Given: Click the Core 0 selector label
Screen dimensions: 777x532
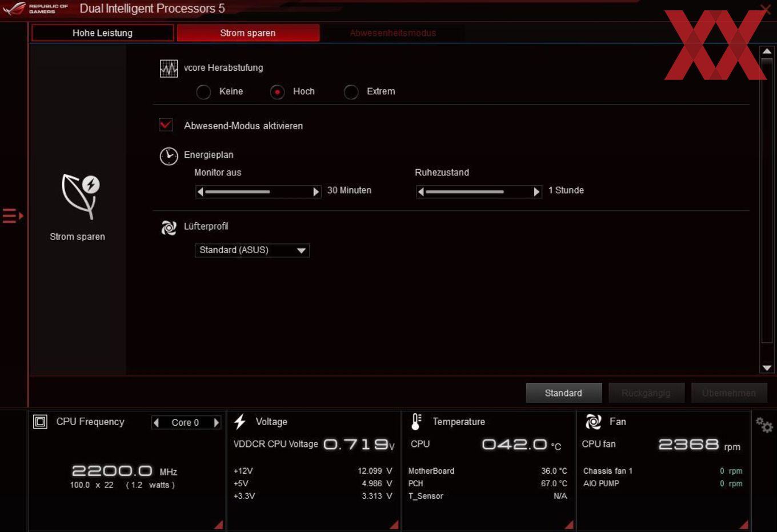Looking at the screenshot, I should [x=185, y=423].
